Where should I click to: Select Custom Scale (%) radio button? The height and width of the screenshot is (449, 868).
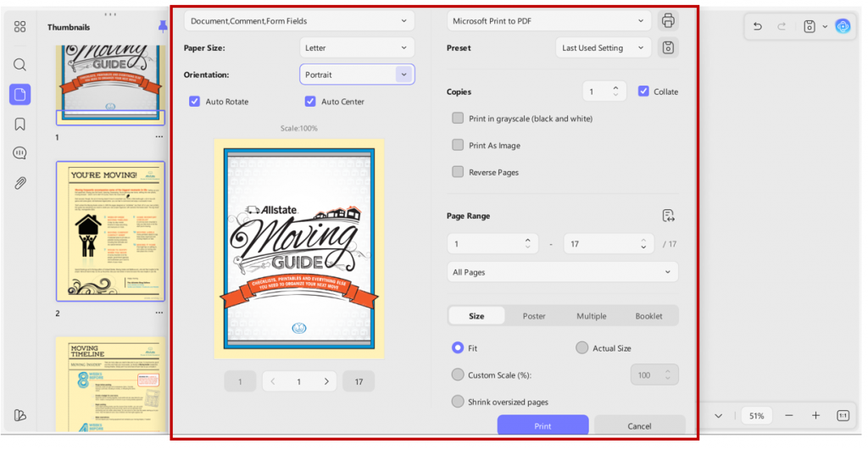coord(458,375)
